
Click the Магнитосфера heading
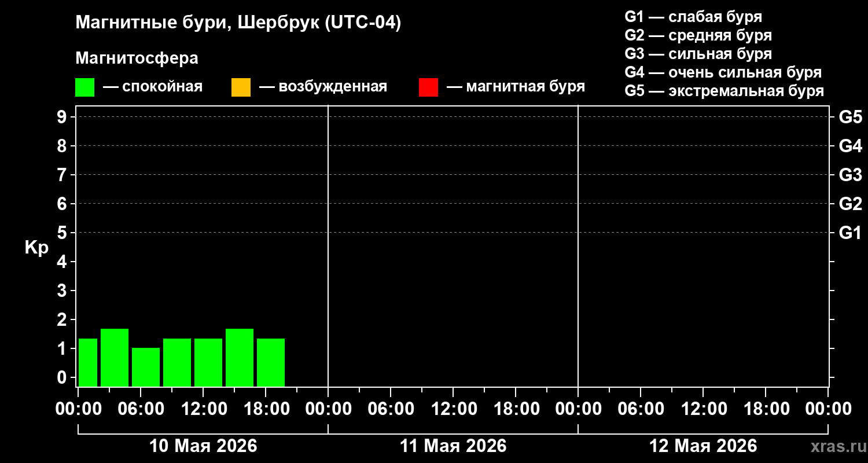(137, 58)
